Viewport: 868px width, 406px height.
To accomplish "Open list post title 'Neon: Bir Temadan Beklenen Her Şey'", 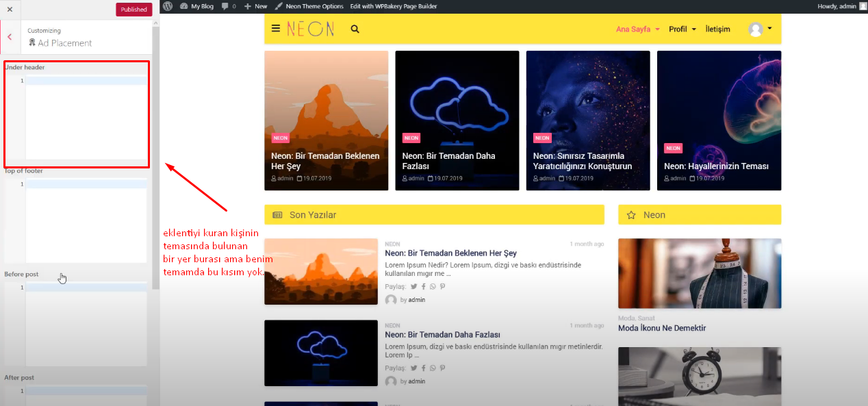I will click(x=450, y=253).
